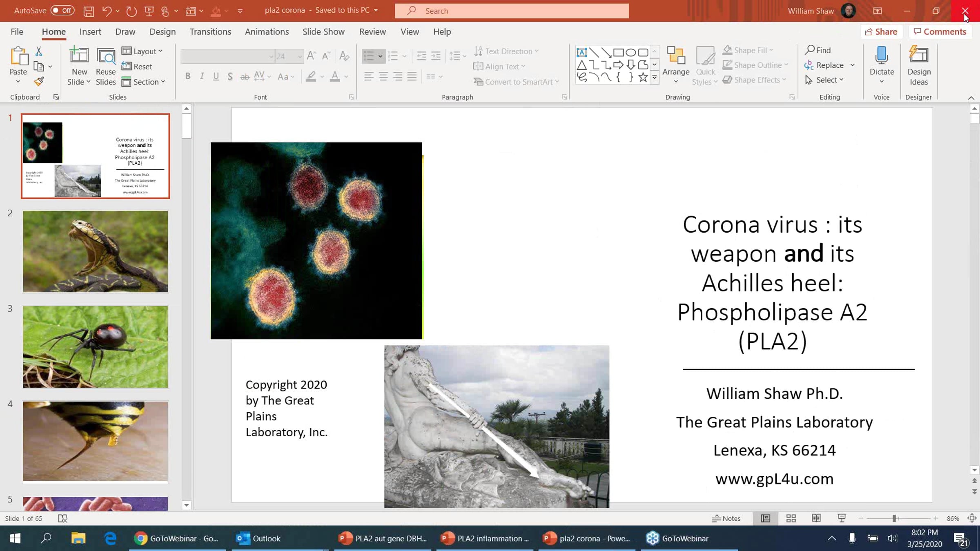Image resolution: width=980 pixels, height=551 pixels.
Task: Click the Share button
Action: point(881,31)
